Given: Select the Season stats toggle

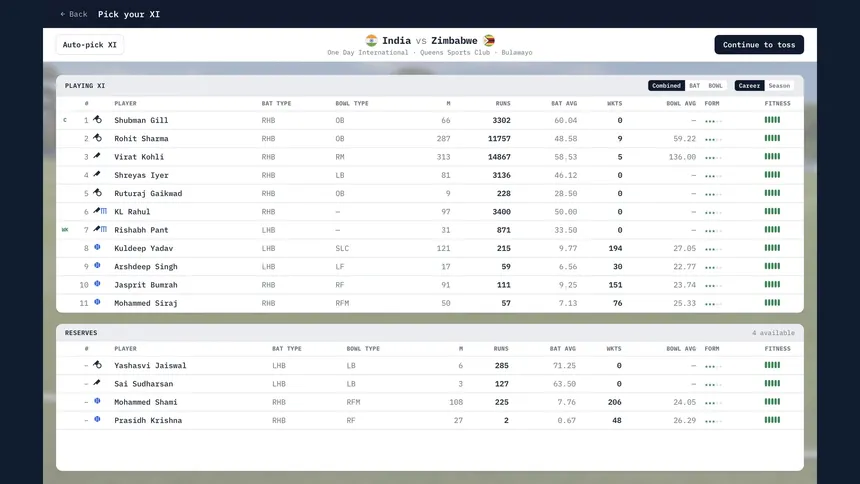Looking at the screenshot, I should pos(779,86).
